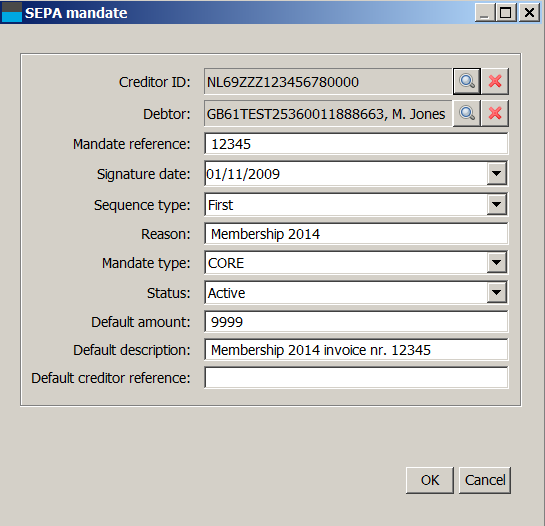Open the Sequence type dropdown
Screen dimensions: 545x526
point(496,204)
